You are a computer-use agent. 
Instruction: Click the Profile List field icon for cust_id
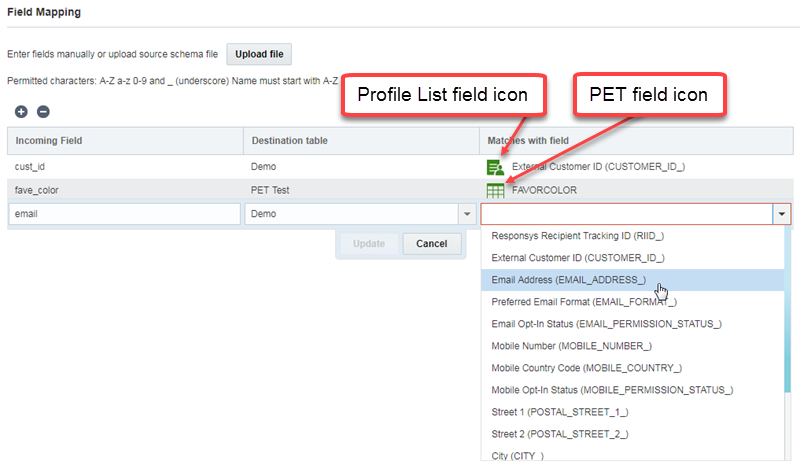coord(494,166)
